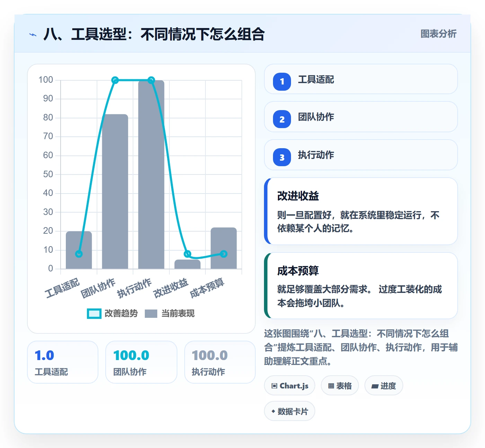Click the 1.0 工具适配 stat card
The height and width of the screenshot is (448, 485).
pos(63,362)
